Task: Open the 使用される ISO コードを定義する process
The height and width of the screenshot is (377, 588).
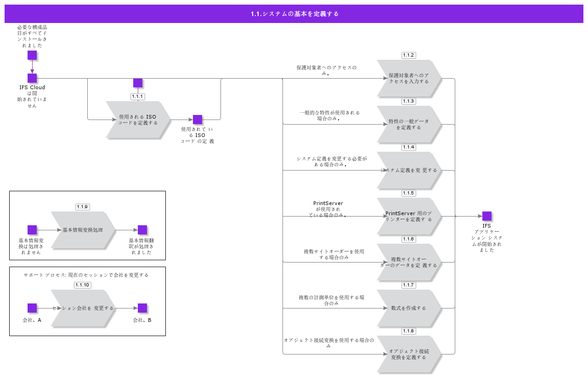Action: coord(138,120)
